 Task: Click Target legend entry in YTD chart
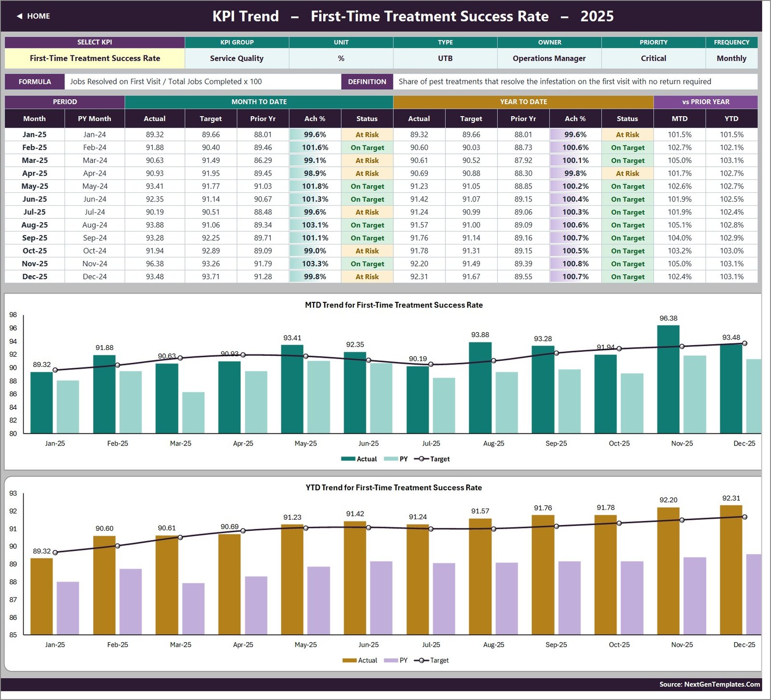coord(431,660)
